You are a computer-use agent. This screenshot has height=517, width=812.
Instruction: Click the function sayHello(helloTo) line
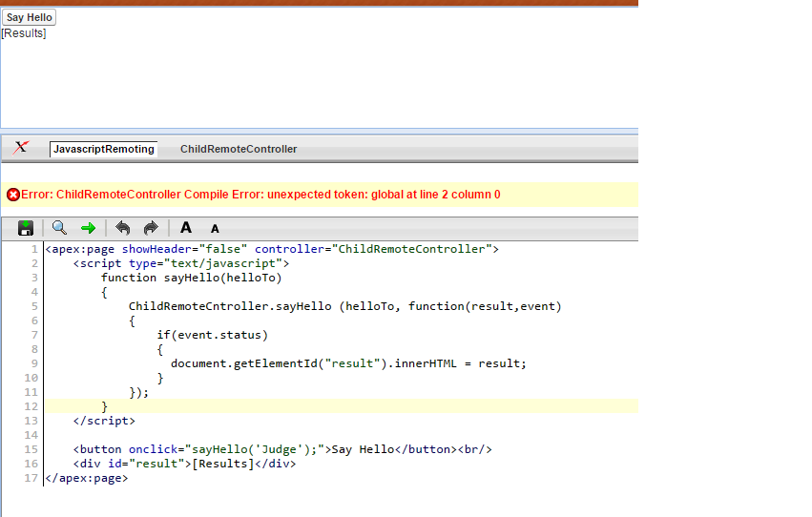coord(192,278)
